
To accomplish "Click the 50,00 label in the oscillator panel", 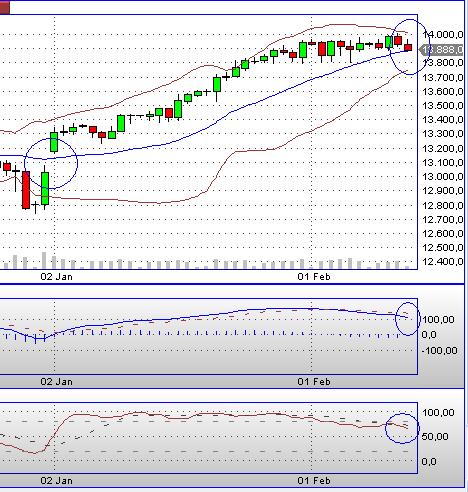I will [435, 436].
